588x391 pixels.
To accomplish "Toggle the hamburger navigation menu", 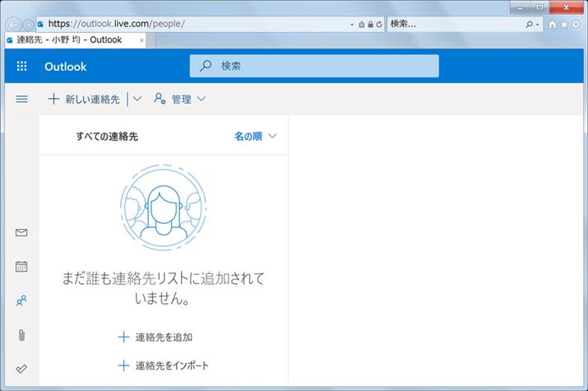I will coord(22,100).
